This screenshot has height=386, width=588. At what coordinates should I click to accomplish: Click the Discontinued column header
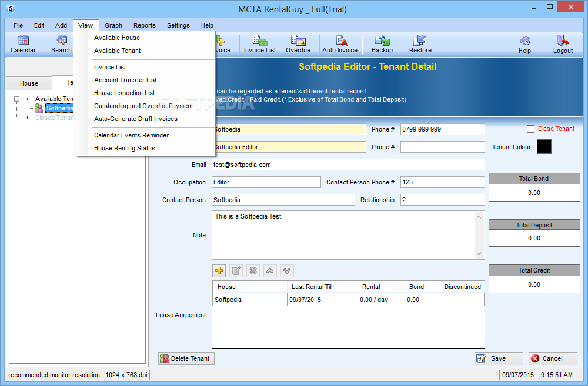[462, 287]
